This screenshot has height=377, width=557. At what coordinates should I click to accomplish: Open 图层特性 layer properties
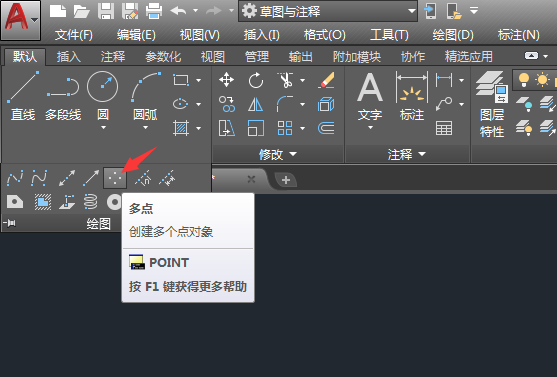tap(492, 104)
